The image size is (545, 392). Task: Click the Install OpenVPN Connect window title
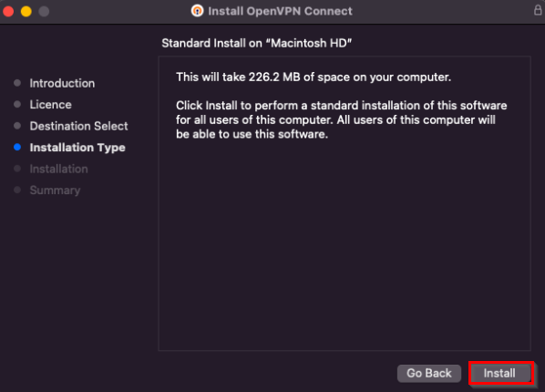[280, 11]
